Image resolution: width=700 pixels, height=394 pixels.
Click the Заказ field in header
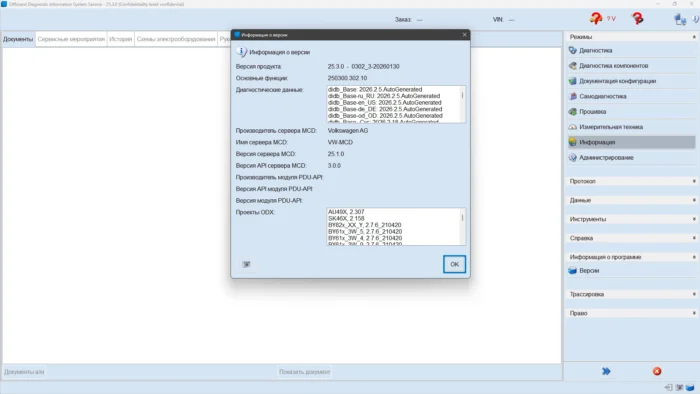tap(408, 20)
